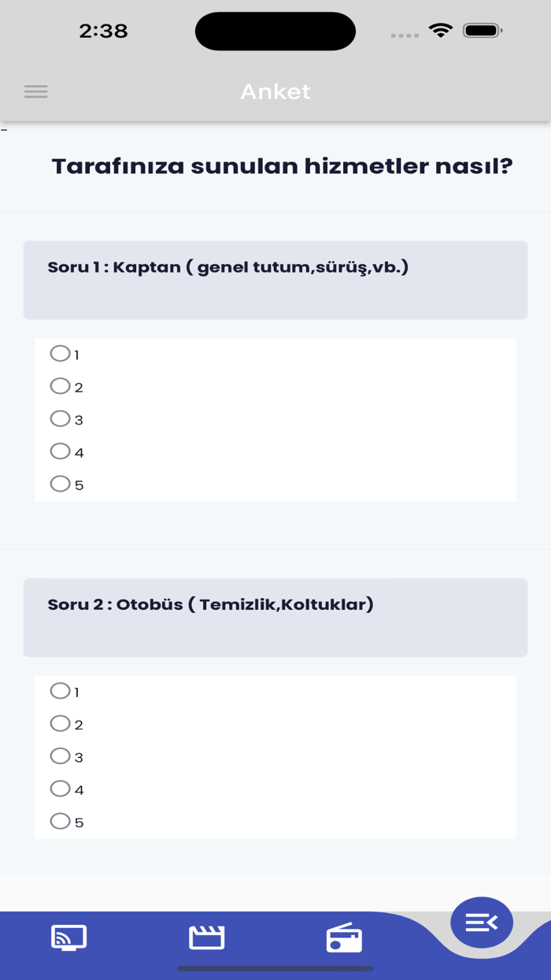
Task: Select rating 1 for Otobüs question
Action: point(60,691)
